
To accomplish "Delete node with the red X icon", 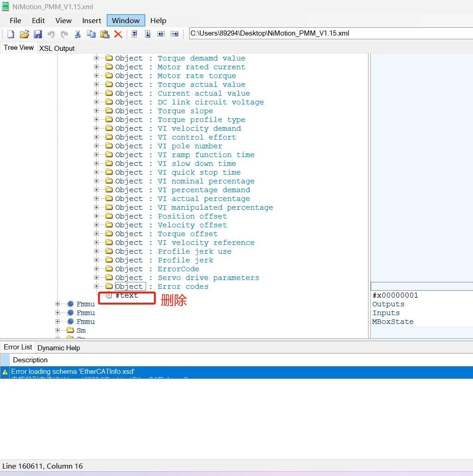I will [118, 34].
